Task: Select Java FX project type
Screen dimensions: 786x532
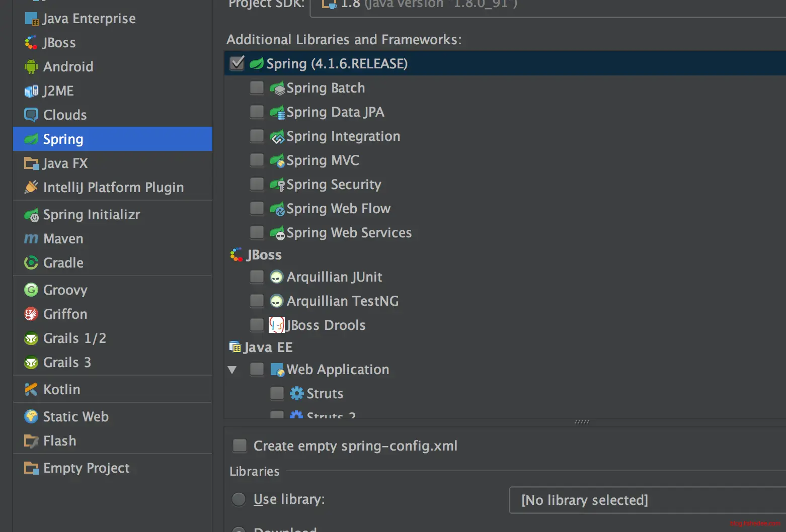Action: pos(65,163)
